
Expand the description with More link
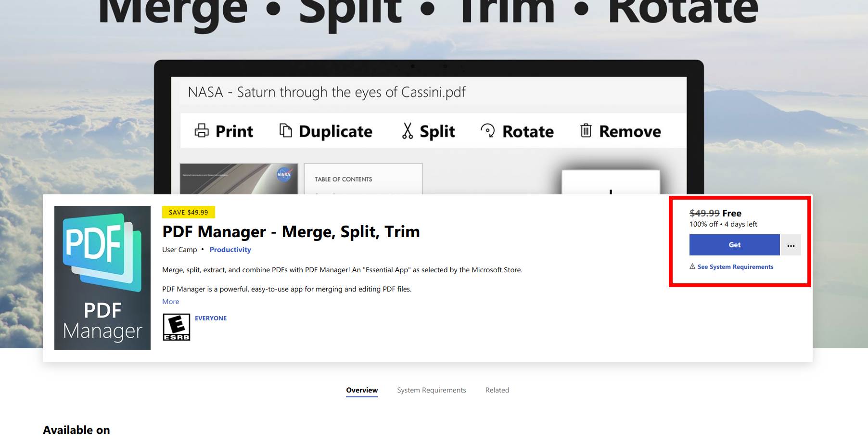click(x=170, y=302)
